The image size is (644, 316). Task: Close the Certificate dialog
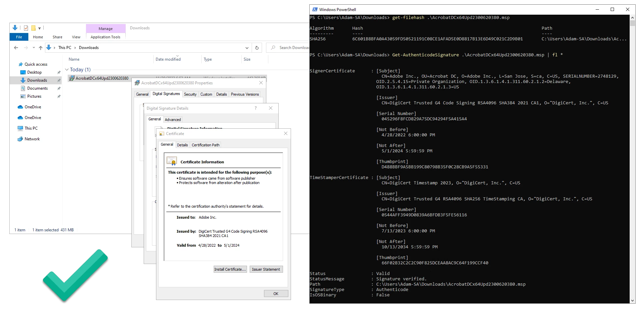pos(286,133)
